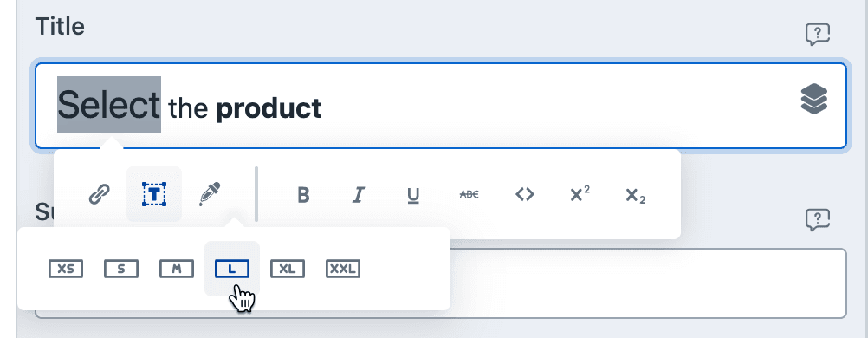Open help bubble next to Title

[817, 35]
